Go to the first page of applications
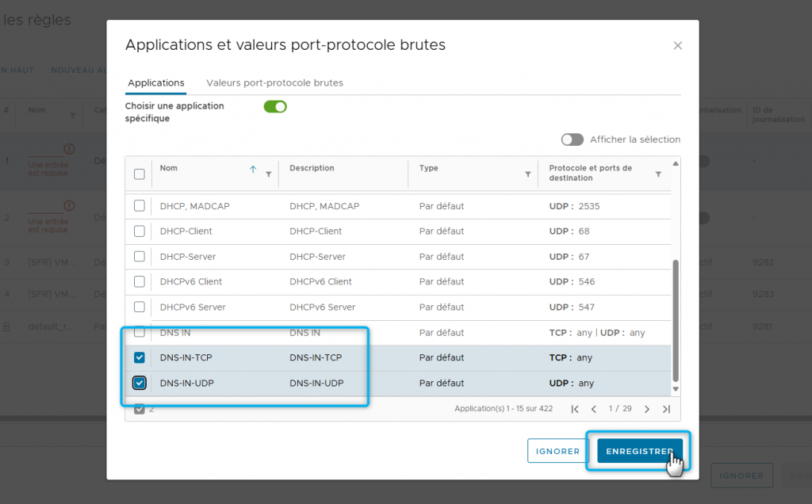Screen dimensions: 812x504 pyautogui.click(x=575, y=409)
